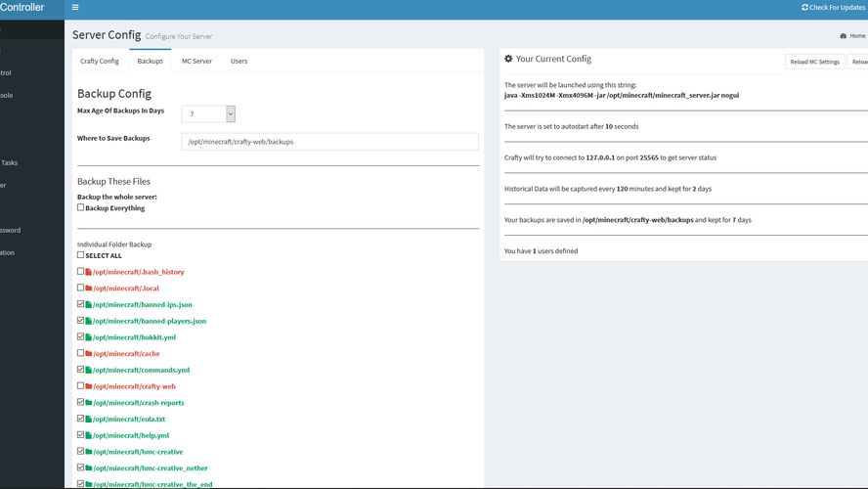
Task: Check the SELECT ALL checkbox
Action: coord(80,255)
